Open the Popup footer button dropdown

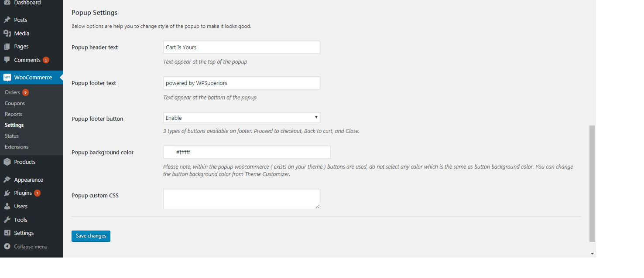[241, 118]
